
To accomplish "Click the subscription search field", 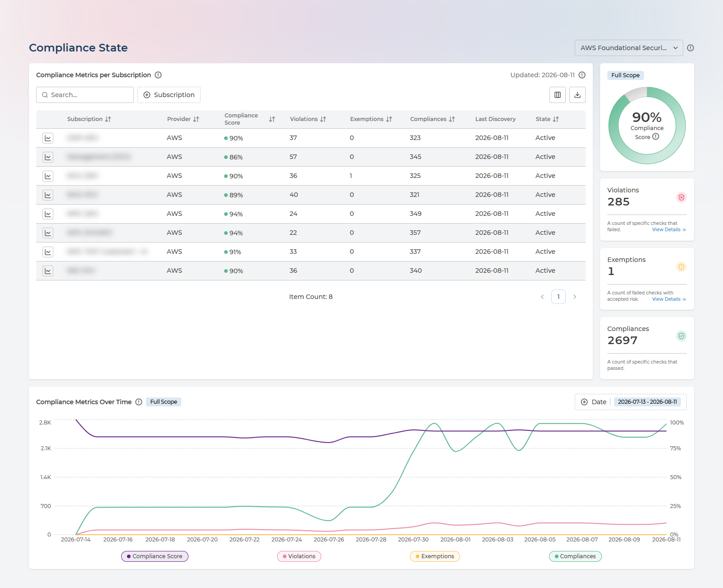I will 85,95.
